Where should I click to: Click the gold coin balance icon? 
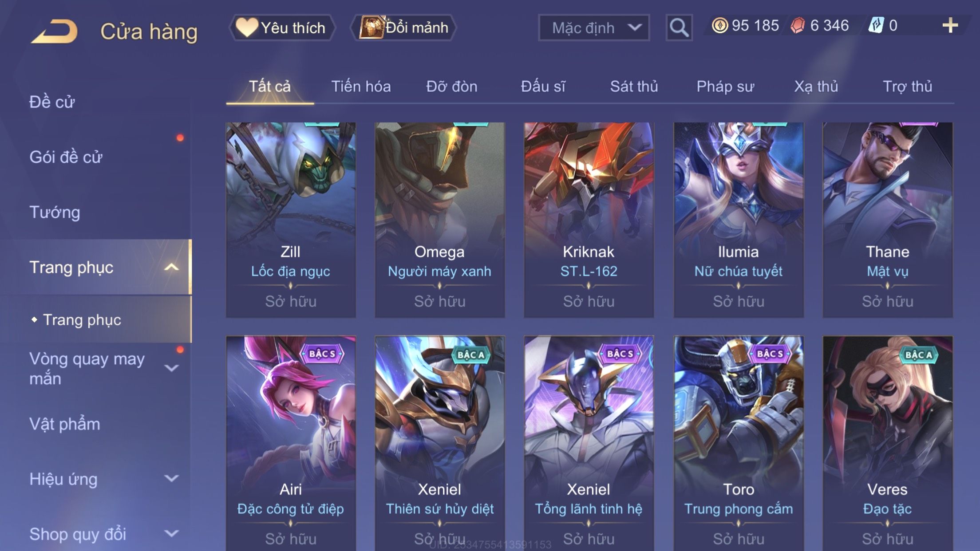(719, 25)
